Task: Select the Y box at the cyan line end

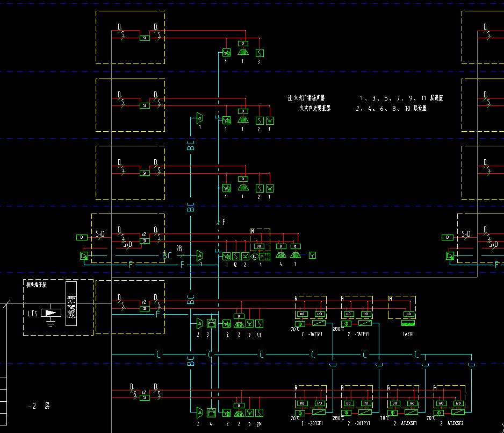Action: click(x=312, y=255)
